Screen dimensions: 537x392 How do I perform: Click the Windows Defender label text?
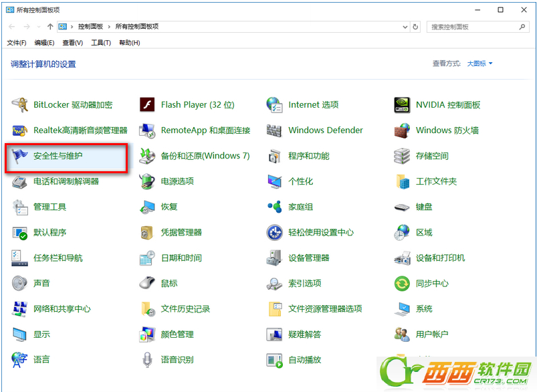326,130
